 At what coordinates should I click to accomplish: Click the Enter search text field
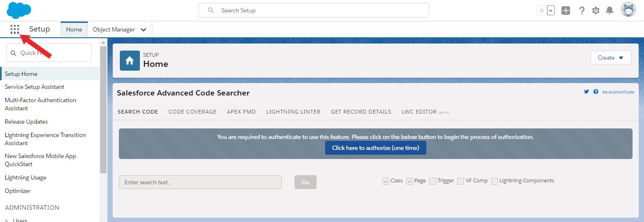coord(200,182)
